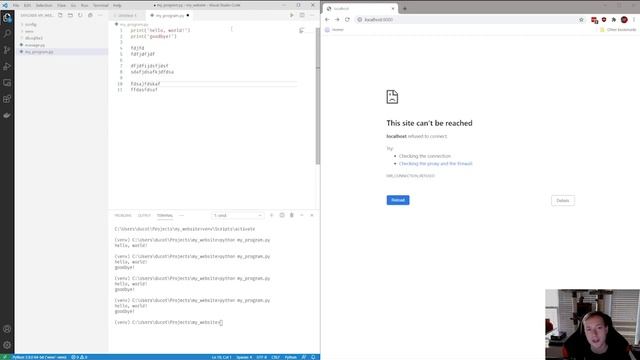Collapse all folders in Explorer
This screenshot has width=640, height=360.
(90, 15)
